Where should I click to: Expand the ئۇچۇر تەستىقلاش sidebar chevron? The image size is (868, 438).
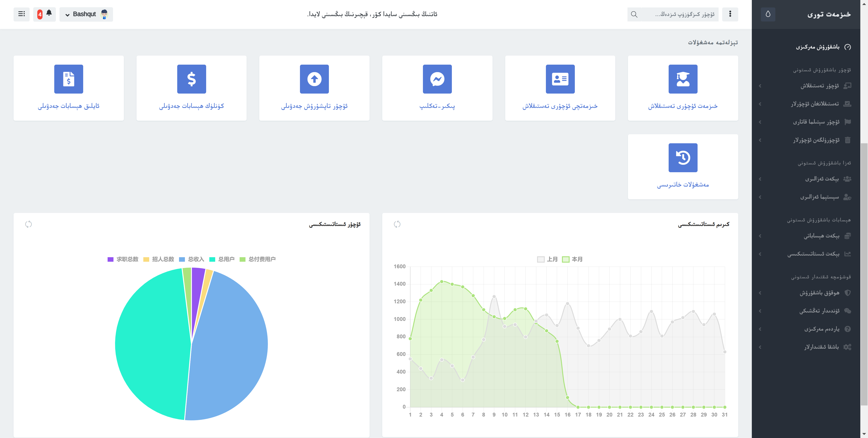[x=760, y=86]
